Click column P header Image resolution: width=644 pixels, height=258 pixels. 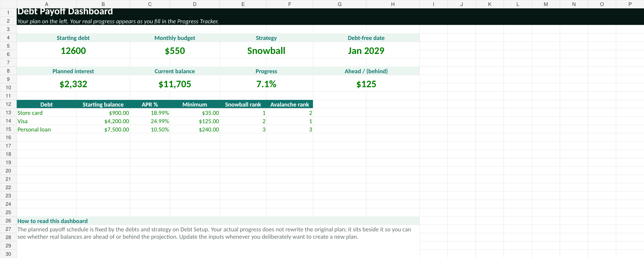tap(630, 4)
